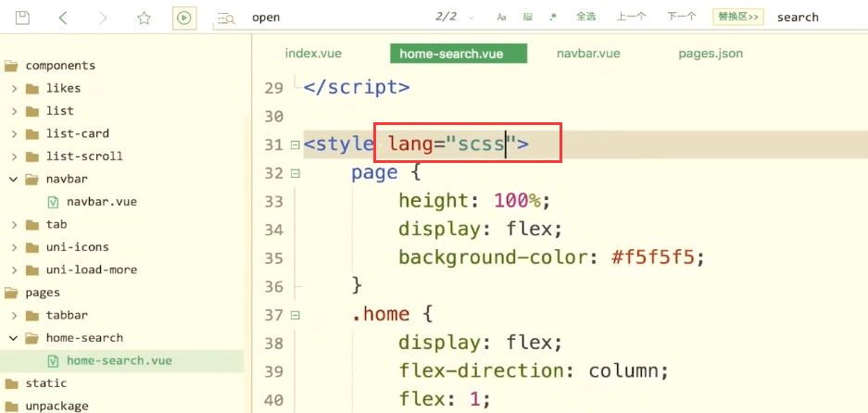The width and height of the screenshot is (868, 413).
Task: Open the 2/2 match count dropdown
Action: [x=472, y=18]
